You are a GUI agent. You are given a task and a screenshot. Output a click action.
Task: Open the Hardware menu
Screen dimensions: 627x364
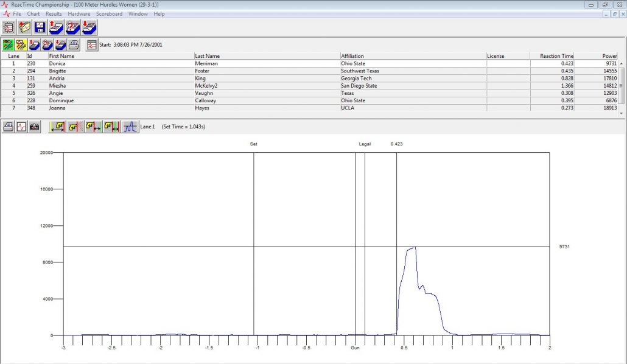tap(79, 13)
